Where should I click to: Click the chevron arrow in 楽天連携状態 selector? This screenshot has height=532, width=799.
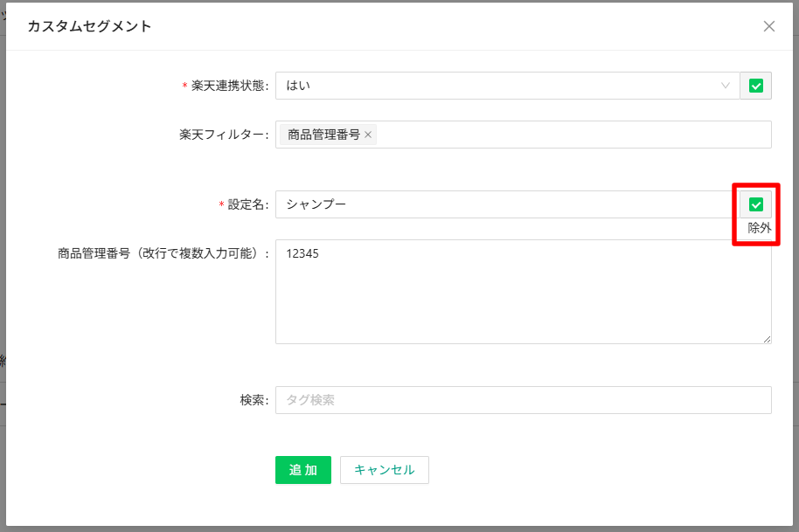726,86
